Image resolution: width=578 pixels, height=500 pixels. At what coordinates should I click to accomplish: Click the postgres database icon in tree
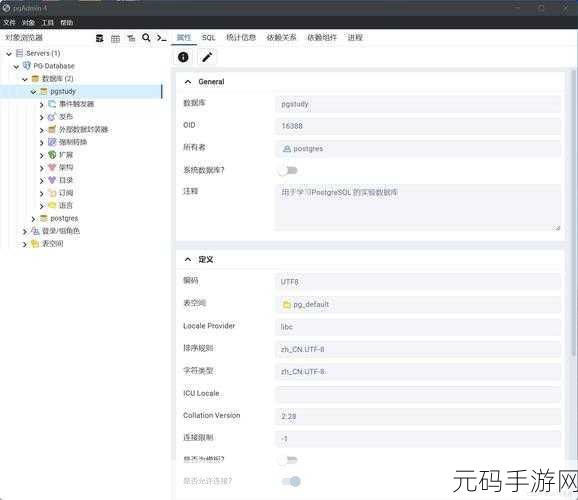coord(43,218)
